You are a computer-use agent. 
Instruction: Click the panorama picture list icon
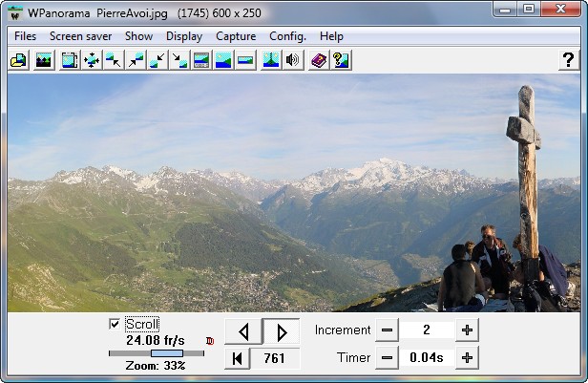click(x=44, y=60)
